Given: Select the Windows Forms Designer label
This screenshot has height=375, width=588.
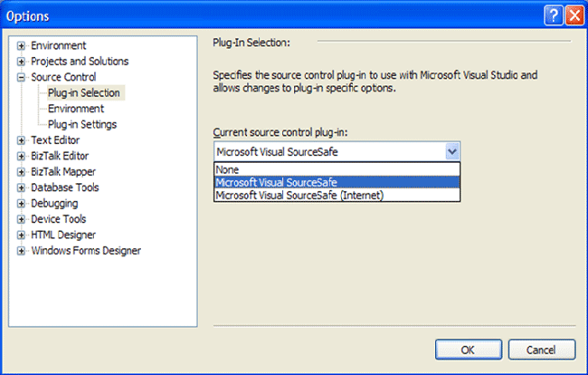Looking at the screenshot, I should tap(86, 250).
